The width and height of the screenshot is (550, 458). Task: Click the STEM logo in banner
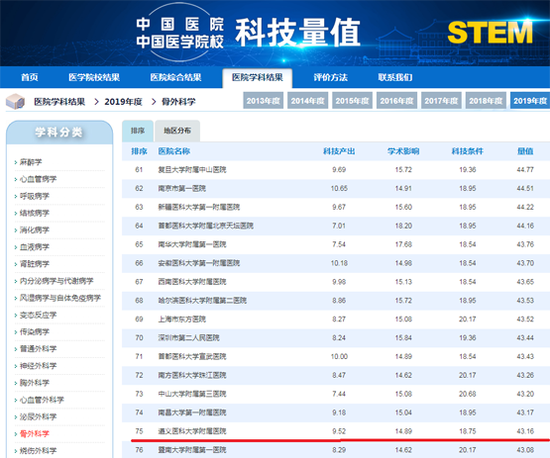490,32
